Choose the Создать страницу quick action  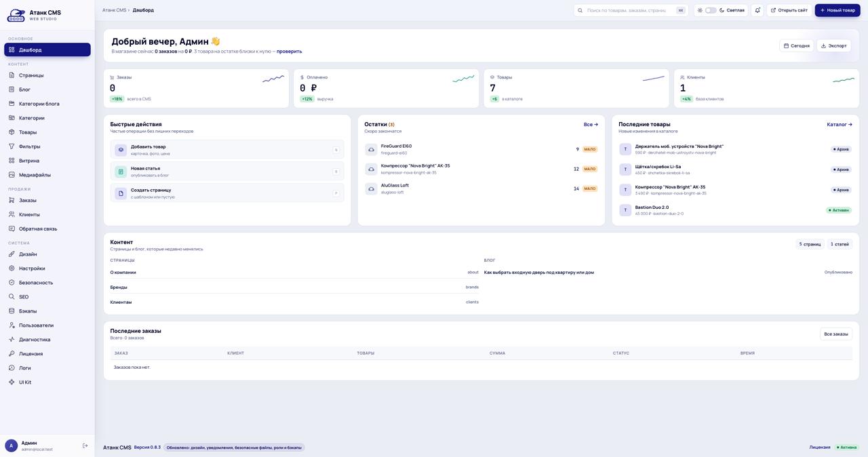pyautogui.click(x=227, y=193)
